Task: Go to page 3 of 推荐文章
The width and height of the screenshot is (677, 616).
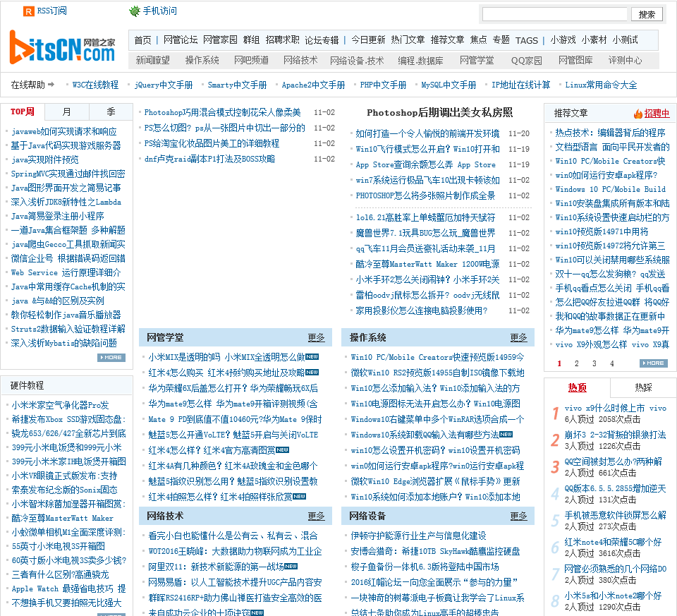Action: coord(594,363)
